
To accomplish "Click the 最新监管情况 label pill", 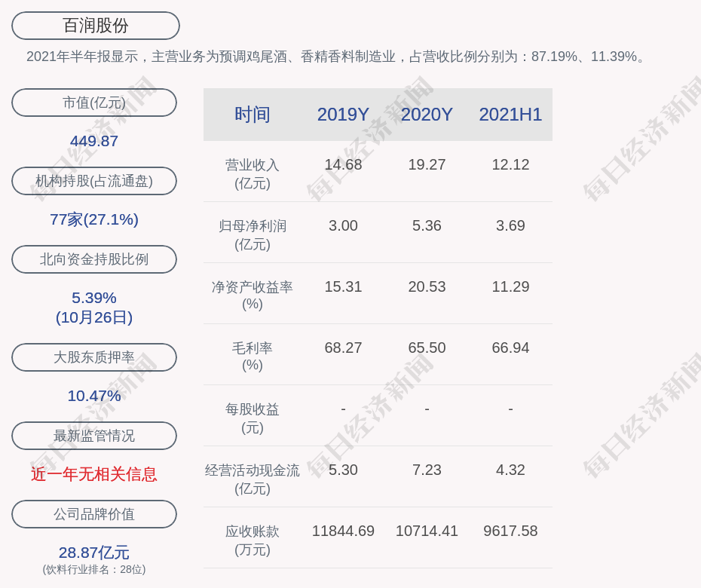I will point(94,436).
